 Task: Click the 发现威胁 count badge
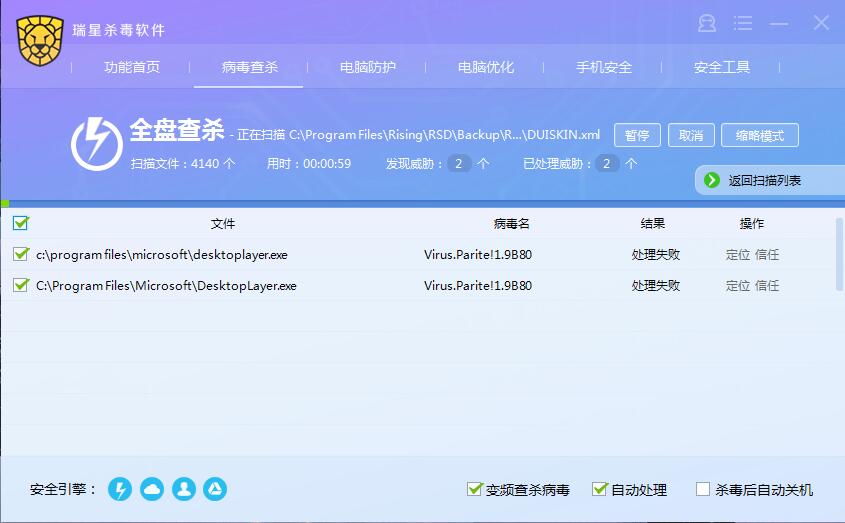click(459, 163)
